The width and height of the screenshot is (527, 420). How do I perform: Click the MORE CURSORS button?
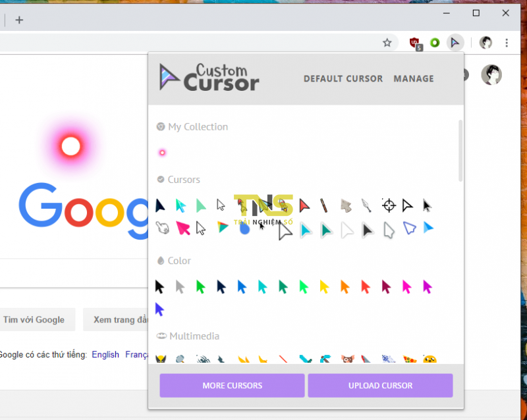pos(232,385)
